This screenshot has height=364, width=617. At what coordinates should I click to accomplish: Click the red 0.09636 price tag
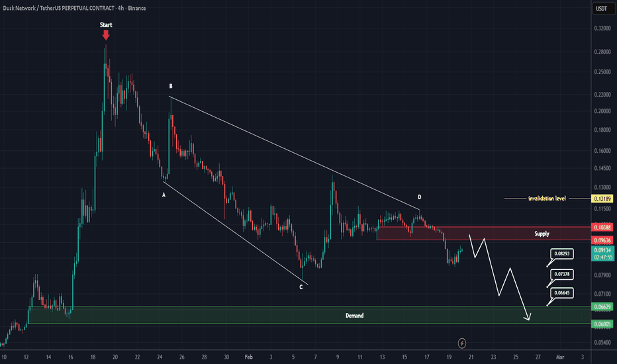tap(602, 240)
